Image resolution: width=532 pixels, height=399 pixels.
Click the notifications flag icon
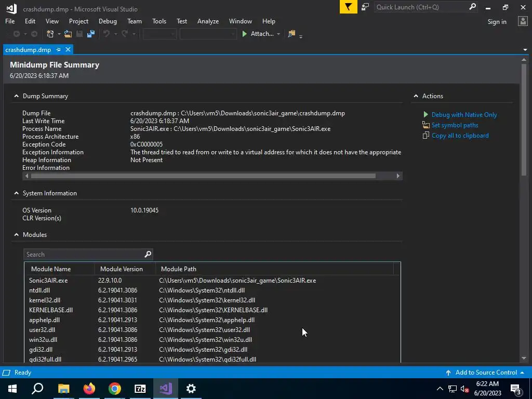[x=349, y=7]
